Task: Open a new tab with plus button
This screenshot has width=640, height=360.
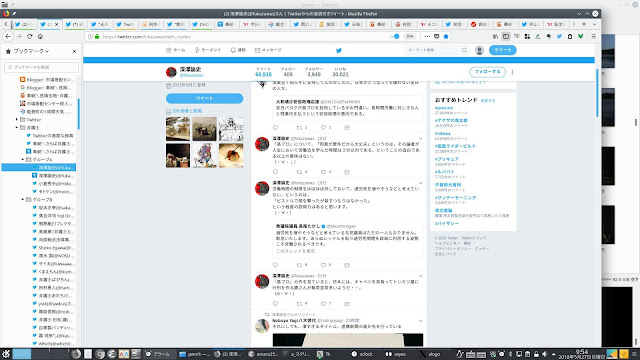Action: coord(584,24)
